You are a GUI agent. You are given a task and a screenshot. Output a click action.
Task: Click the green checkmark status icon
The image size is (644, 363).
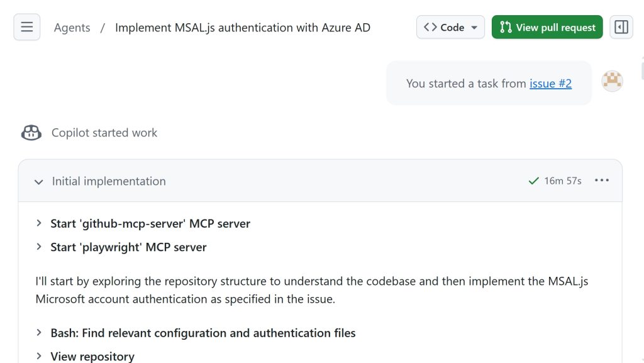pyautogui.click(x=534, y=181)
